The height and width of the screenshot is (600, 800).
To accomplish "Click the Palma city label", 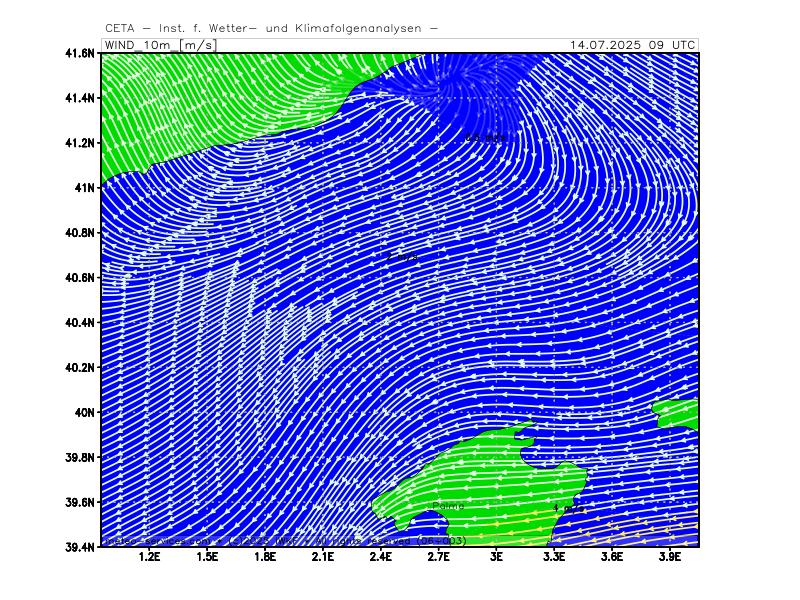I will pyautogui.click(x=448, y=506).
